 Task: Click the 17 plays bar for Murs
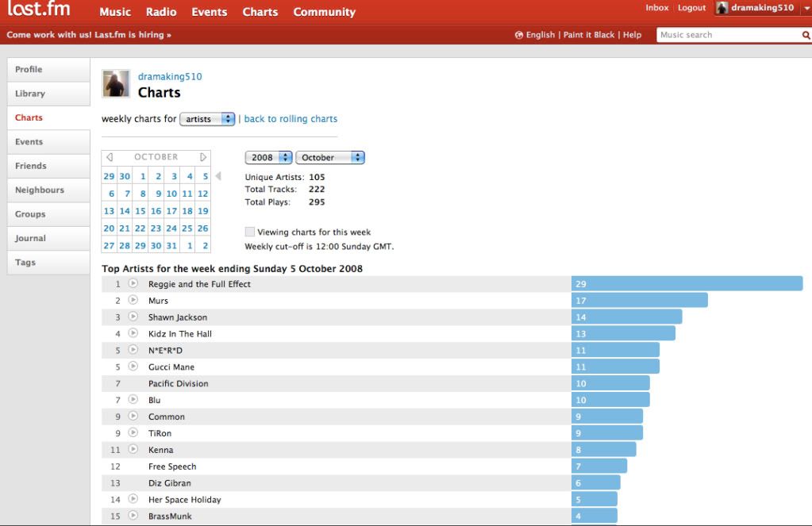640,300
